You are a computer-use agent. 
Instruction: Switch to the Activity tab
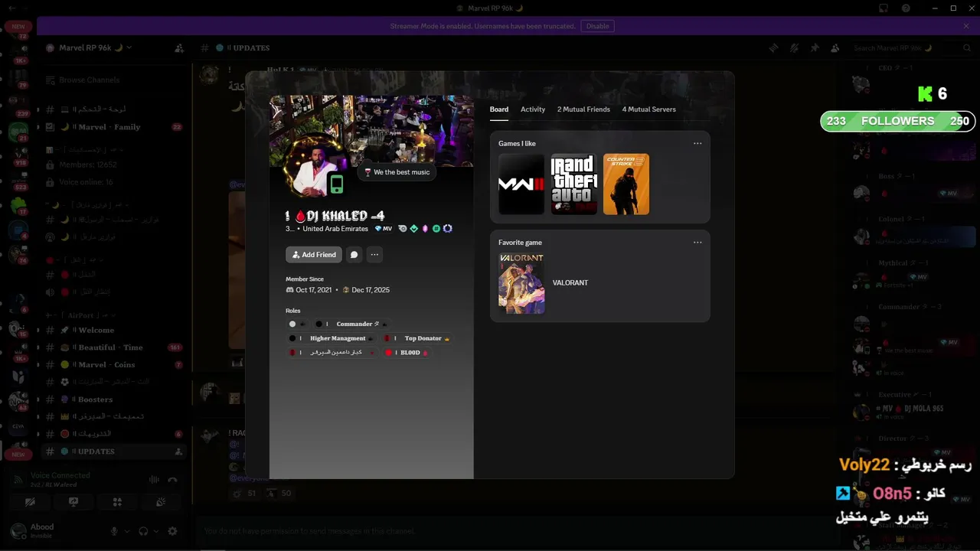tap(533, 109)
